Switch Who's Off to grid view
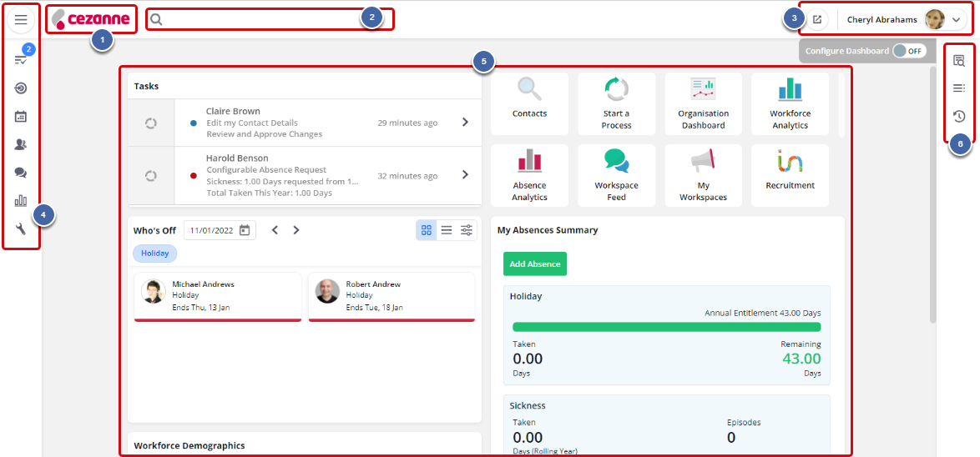 tap(427, 230)
